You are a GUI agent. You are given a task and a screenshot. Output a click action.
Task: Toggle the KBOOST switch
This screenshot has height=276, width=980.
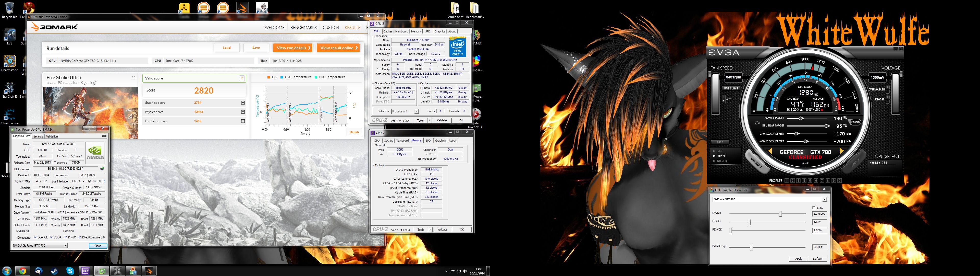(888, 99)
